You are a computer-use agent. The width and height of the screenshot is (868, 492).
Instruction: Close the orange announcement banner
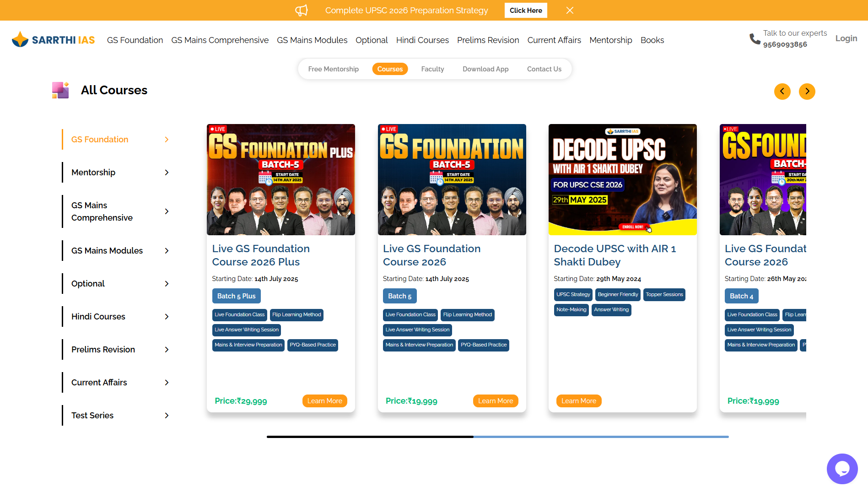tap(570, 10)
